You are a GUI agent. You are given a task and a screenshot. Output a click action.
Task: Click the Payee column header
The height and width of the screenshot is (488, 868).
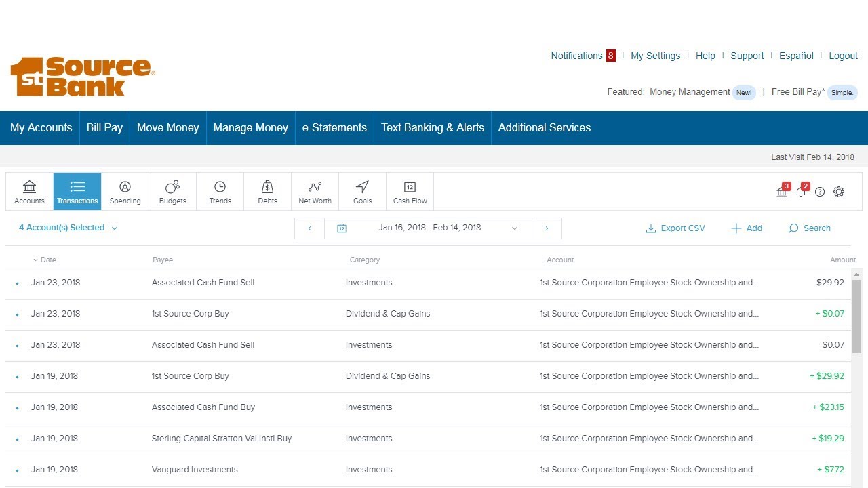tap(163, 260)
